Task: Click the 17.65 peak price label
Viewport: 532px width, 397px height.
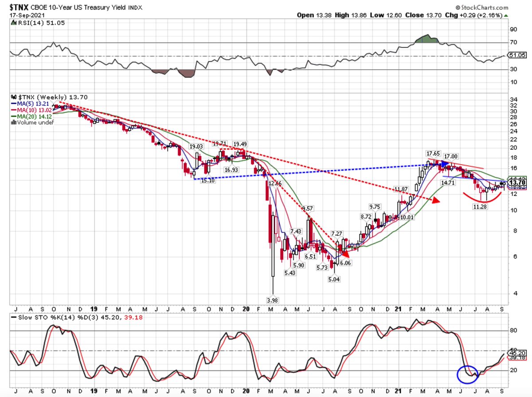Action: 433,153
